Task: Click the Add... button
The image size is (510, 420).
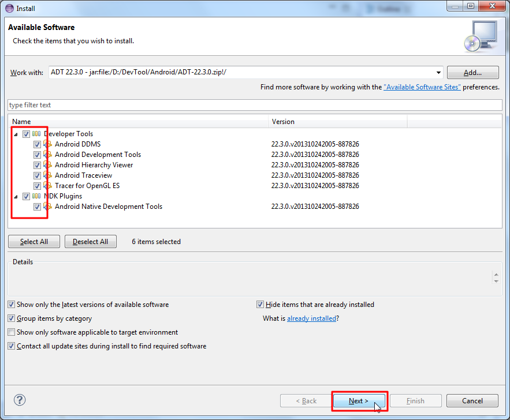Action: click(x=472, y=73)
